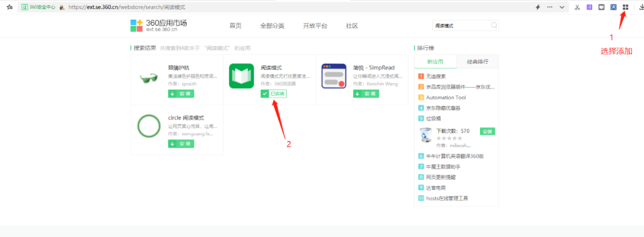Install the 眼睛护航 extension

pyautogui.click(x=181, y=94)
